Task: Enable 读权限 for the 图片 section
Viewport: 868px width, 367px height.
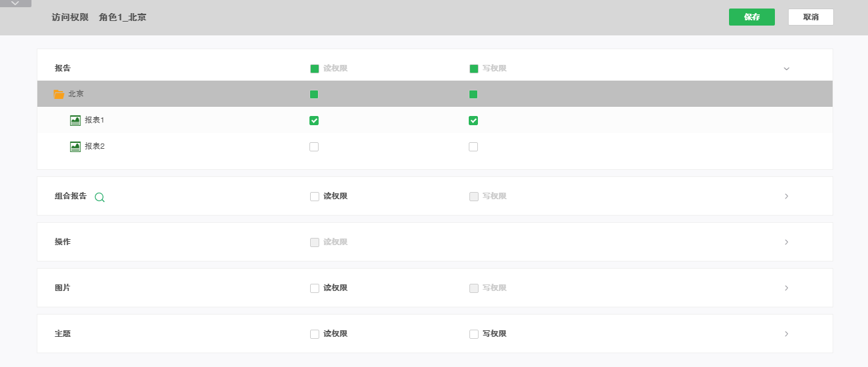Action: point(315,288)
